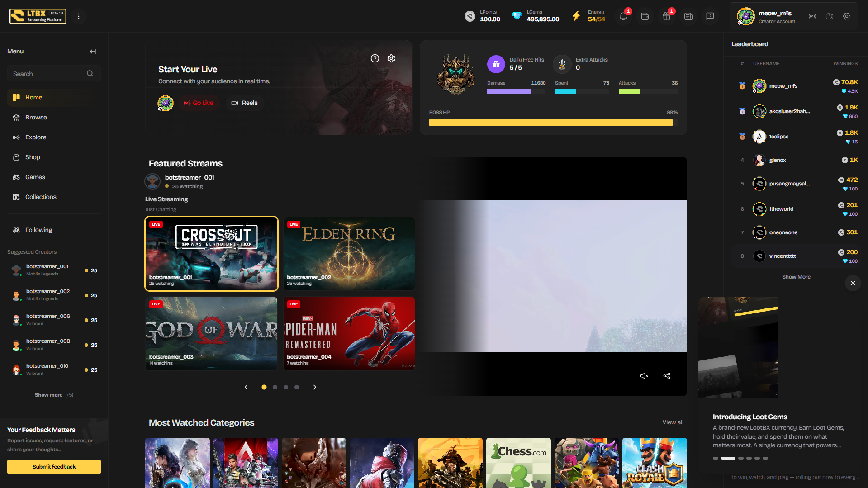
Task: Open the Spider-Man Remastered stream thumbnail
Action: (349, 333)
